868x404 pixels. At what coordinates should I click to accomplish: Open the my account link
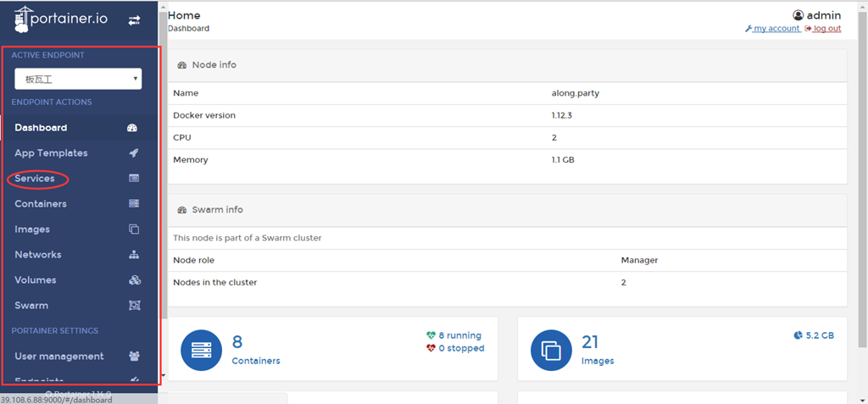coord(776,29)
